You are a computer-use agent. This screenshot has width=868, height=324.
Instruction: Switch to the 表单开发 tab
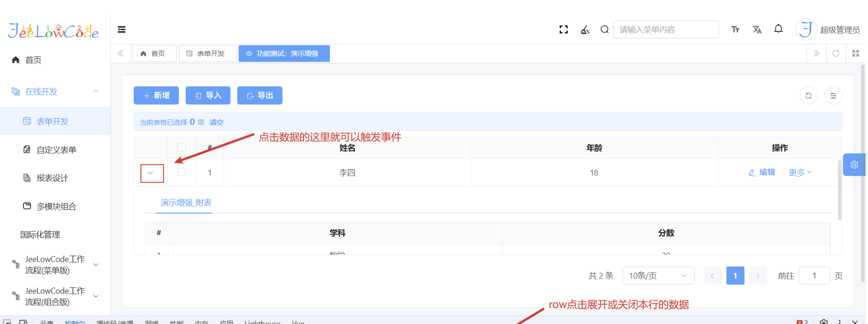coord(207,54)
